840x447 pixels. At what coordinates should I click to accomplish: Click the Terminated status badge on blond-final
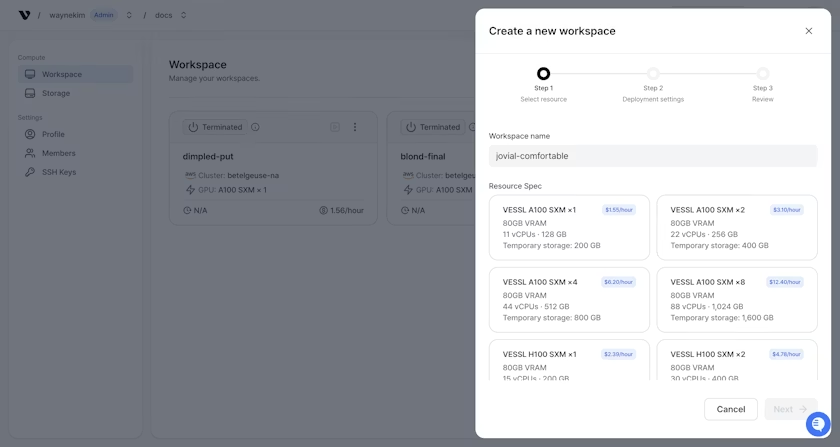pyautogui.click(x=433, y=127)
